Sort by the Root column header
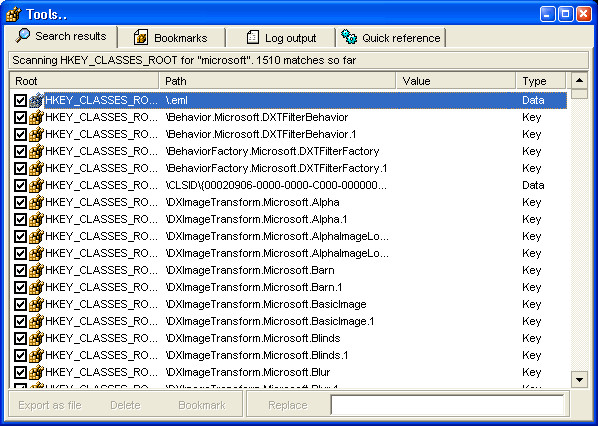 (x=84, y=81)
